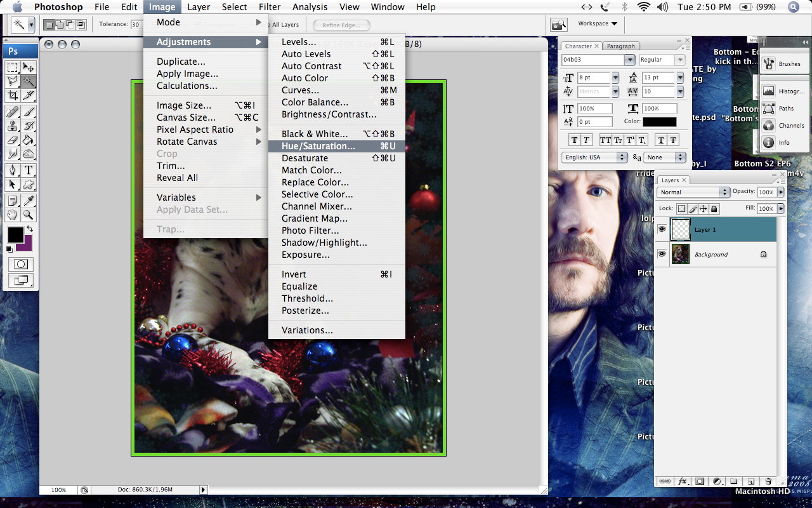This screenshot has height=508, width=812.
Task: Open the layer blend mode dropdown Normal
Action: (693, 192)
